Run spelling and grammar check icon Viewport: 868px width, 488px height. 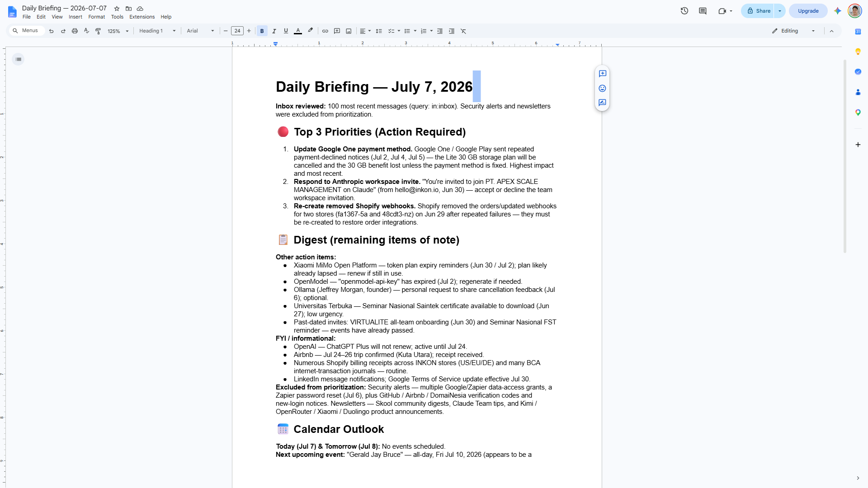tap(86, 31)
